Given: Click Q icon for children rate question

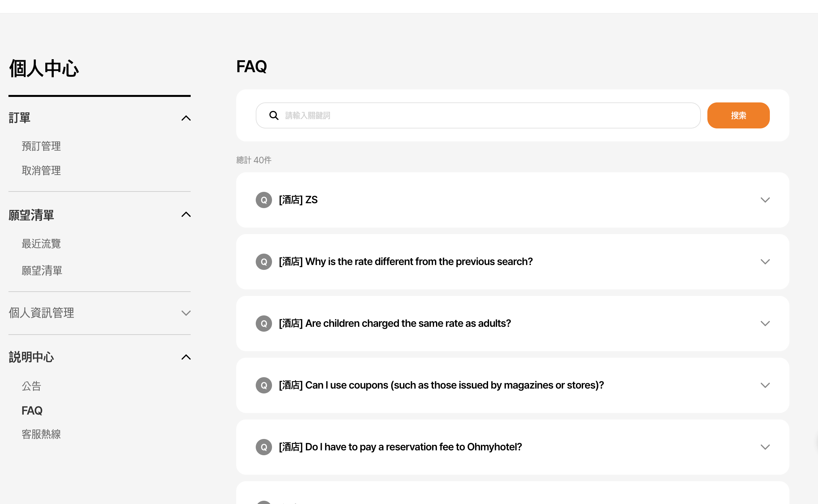Looking at the screenshot, I should point(264,323).
